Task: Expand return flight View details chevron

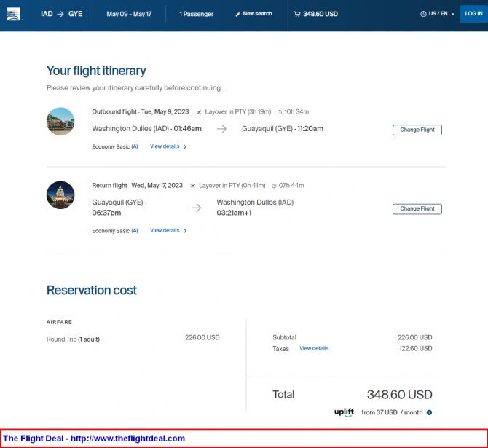Action: [x=185, y=231]
